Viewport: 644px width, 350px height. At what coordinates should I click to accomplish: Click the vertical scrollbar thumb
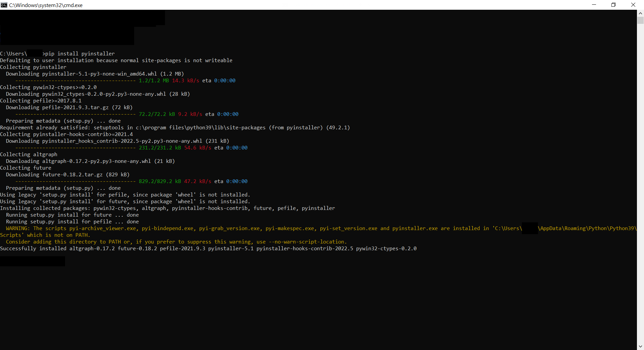(x=640, y=20)
